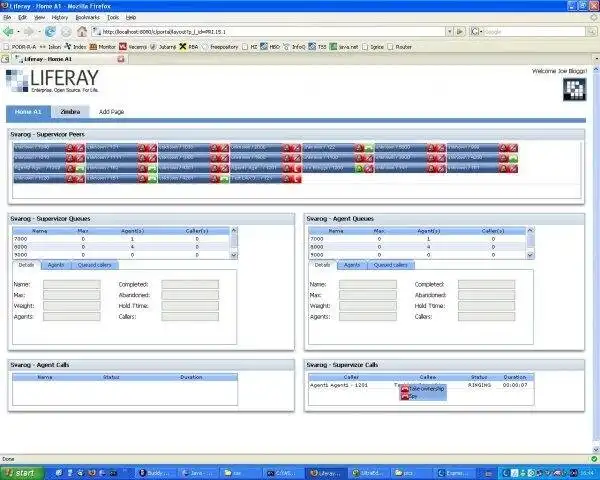
Task: Open the Index bookmark
Action: point(75,47)
